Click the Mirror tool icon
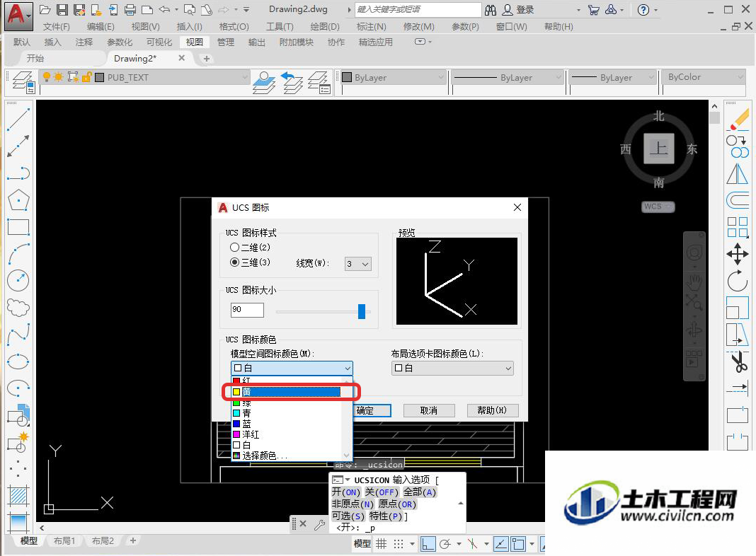 pos(738,173)
